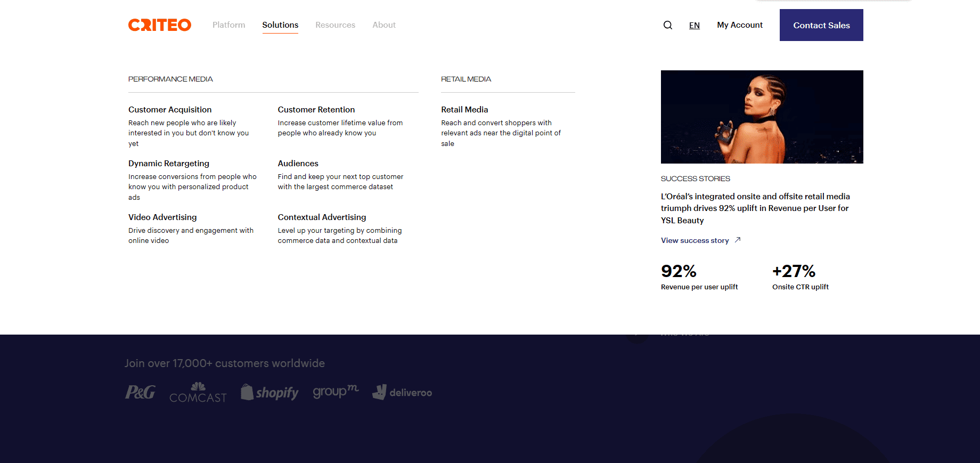This screenshot has height=463, width=980.
Task: Open Contextual Advertising page
Action: pyautogui.click(x=322, y=217)
